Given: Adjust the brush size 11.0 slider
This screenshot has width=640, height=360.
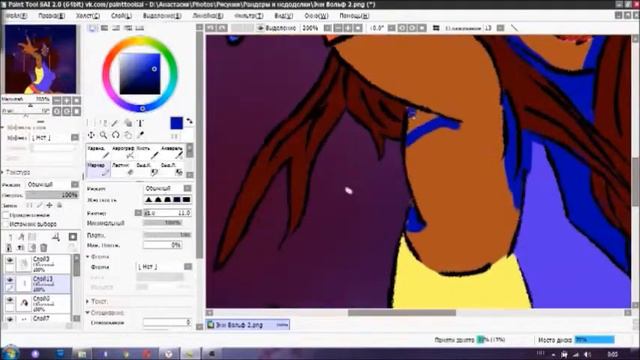Looking at the screenshot, I should click(167, 213).
